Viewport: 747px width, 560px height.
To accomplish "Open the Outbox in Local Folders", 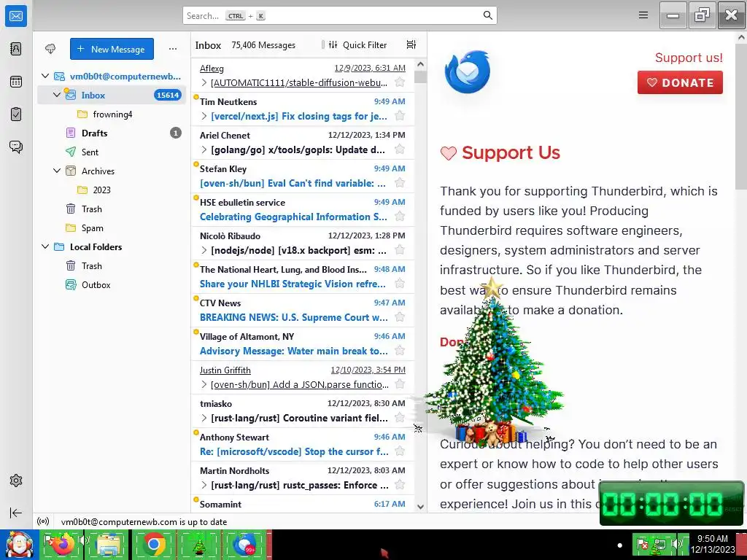I will pos(112,284).
